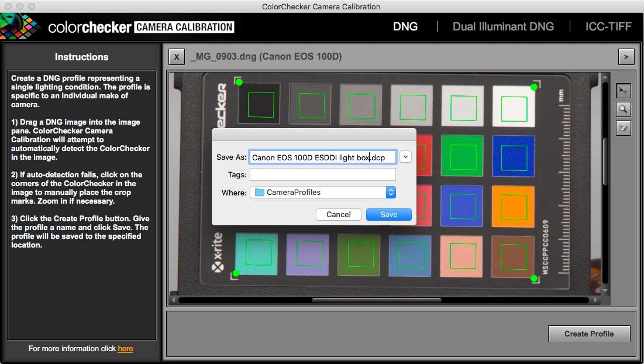644x364 pixels.
Task: Click the horizontal scrollbar right arrow
Action: (595, 300)
